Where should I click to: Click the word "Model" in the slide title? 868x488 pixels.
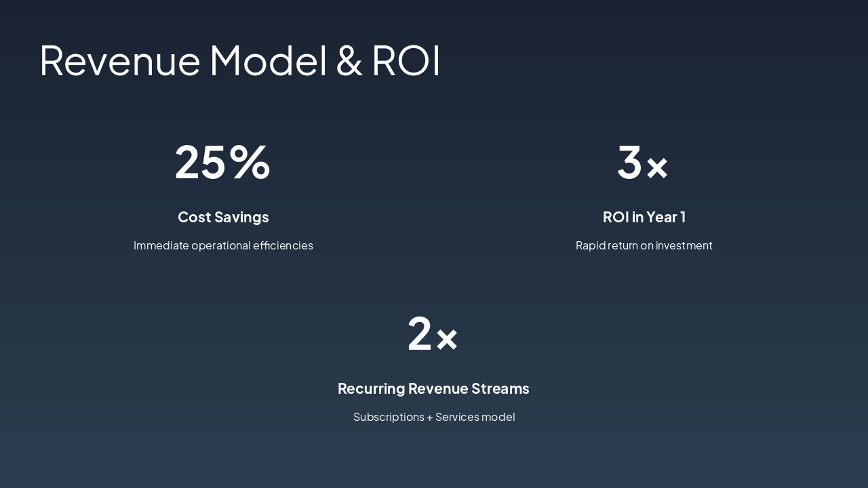coord(269,60)
